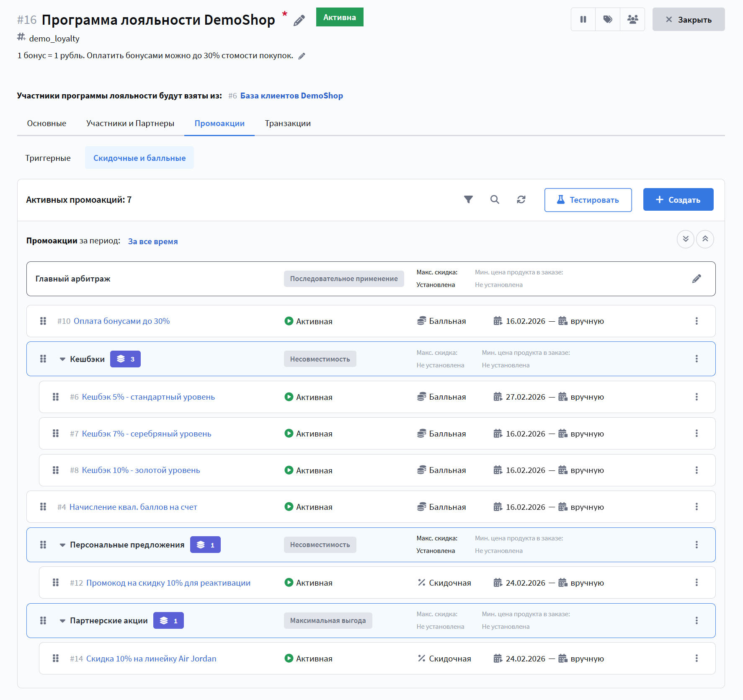Edit the bonus description with its pencil icon

pos(302,56)
